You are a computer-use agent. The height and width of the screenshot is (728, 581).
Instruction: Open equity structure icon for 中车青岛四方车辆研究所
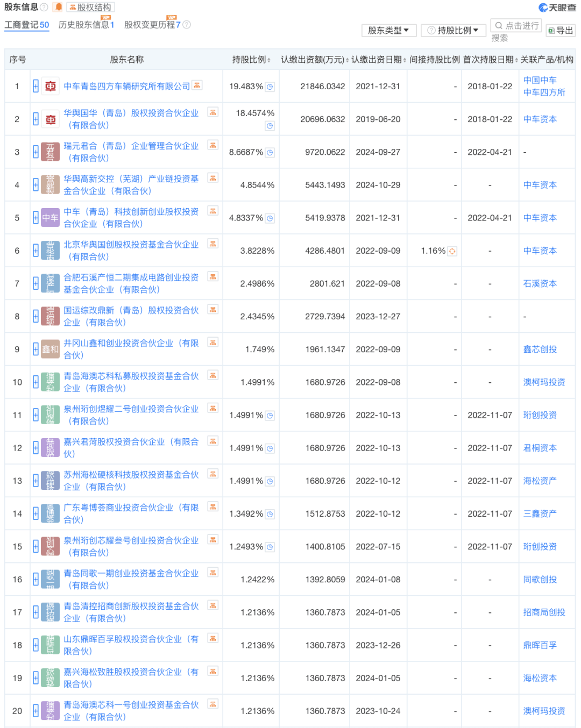(197, 85)
